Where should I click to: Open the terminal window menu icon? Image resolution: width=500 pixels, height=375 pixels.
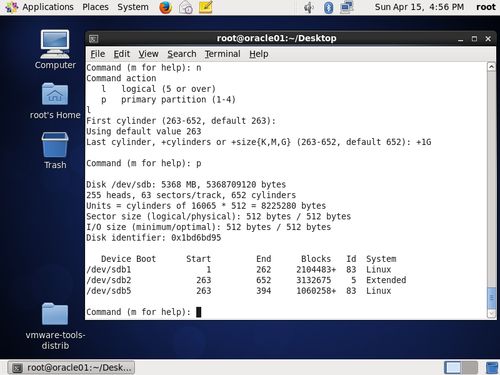[93, 39]
